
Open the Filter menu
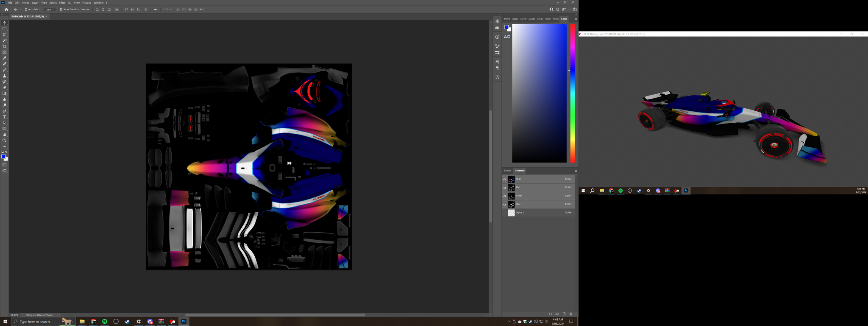click(62, 3)
